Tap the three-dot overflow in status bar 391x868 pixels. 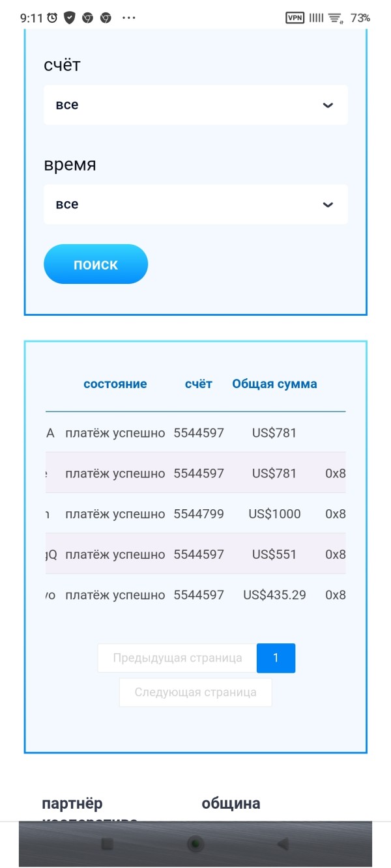pos(128,18)
